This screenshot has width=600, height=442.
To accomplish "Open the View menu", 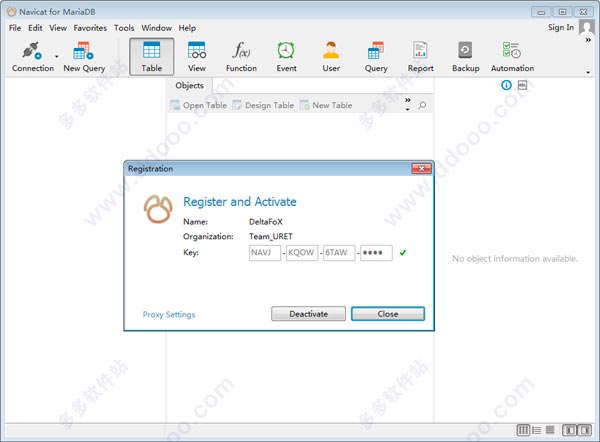I will 58,28.
